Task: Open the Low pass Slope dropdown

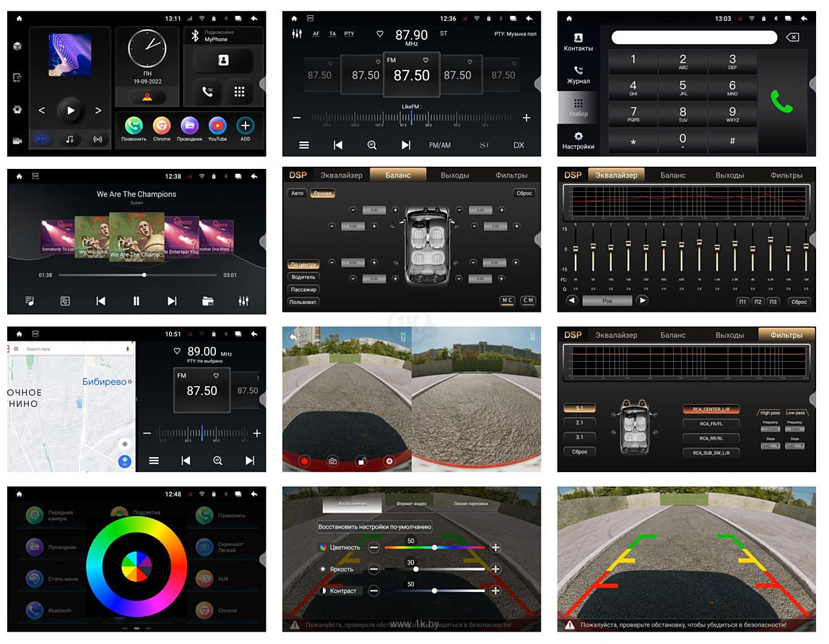Action: (x=794, y=445)
